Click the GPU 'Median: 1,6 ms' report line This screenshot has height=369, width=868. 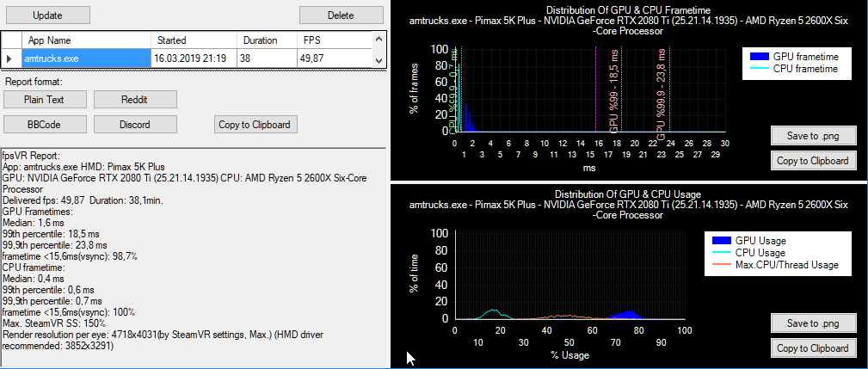(x=34, y=222)
